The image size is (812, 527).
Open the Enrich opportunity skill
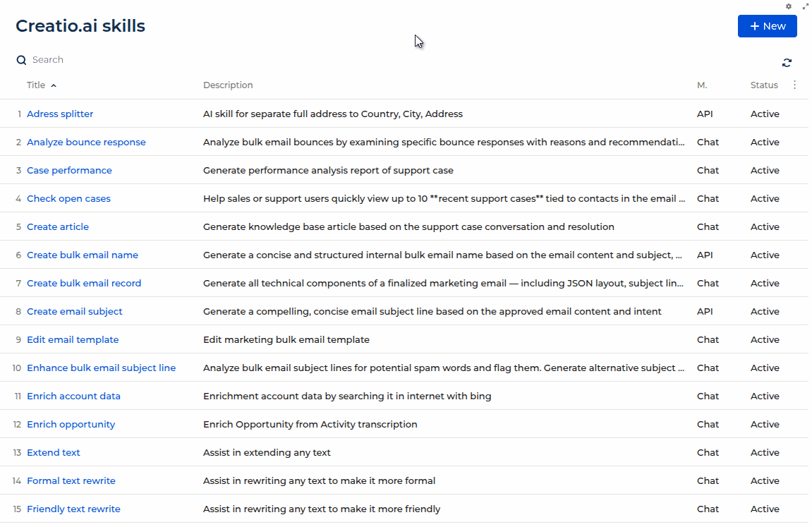click(71, 424)
